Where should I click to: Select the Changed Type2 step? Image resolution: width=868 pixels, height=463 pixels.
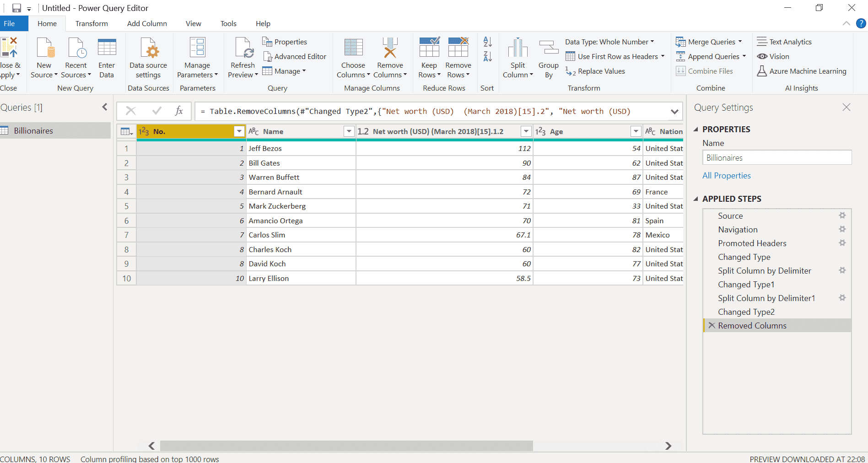point(746,312)
